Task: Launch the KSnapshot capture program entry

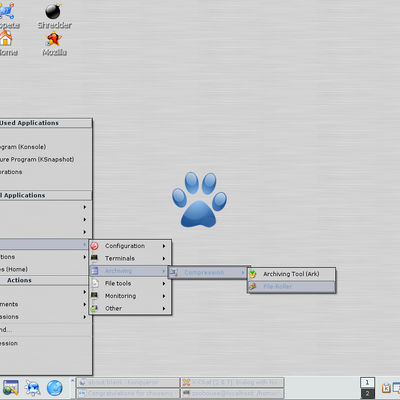Action: point(45,159)
